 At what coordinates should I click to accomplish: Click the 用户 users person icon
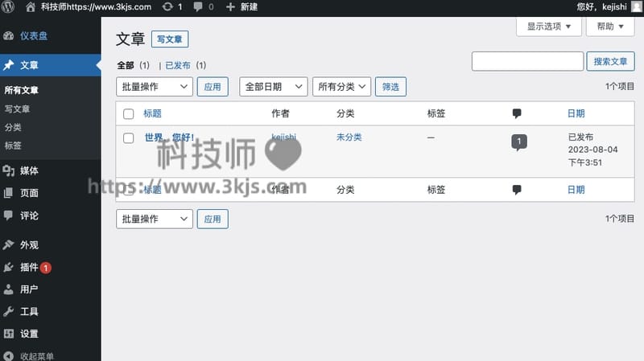tap(9, 289)
